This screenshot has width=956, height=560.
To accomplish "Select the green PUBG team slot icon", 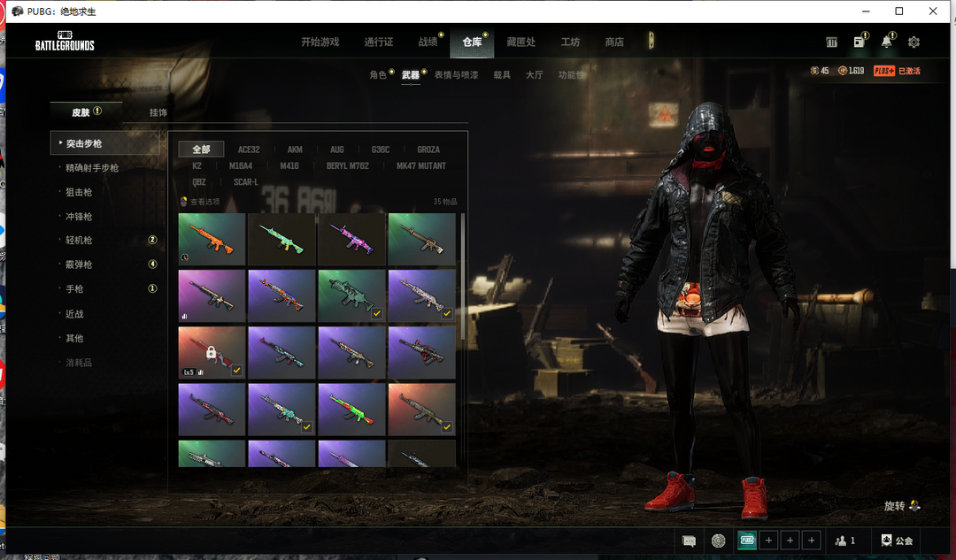I will 747,541.
